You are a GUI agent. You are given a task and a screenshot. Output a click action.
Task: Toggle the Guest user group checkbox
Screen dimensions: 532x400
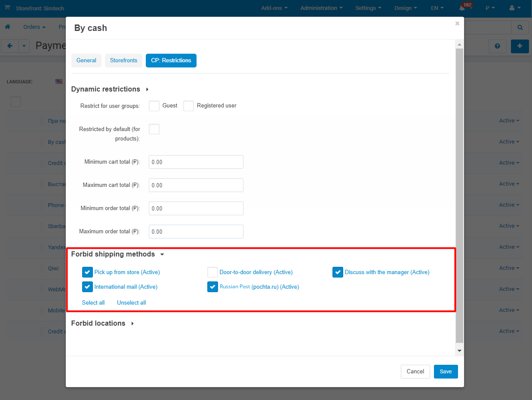click(x=154, y=106)
